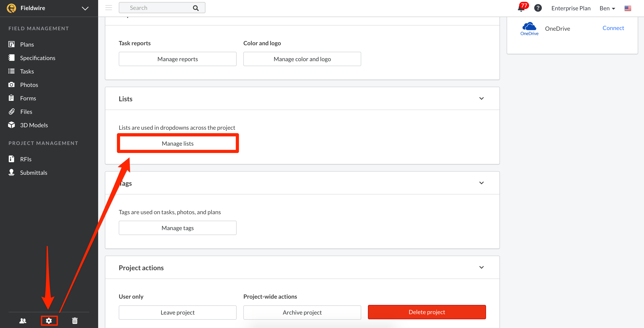The image size is (644, 328).
Task: Click the project settings gear icon
Action: pyautogui.click(x=49, y=321)
